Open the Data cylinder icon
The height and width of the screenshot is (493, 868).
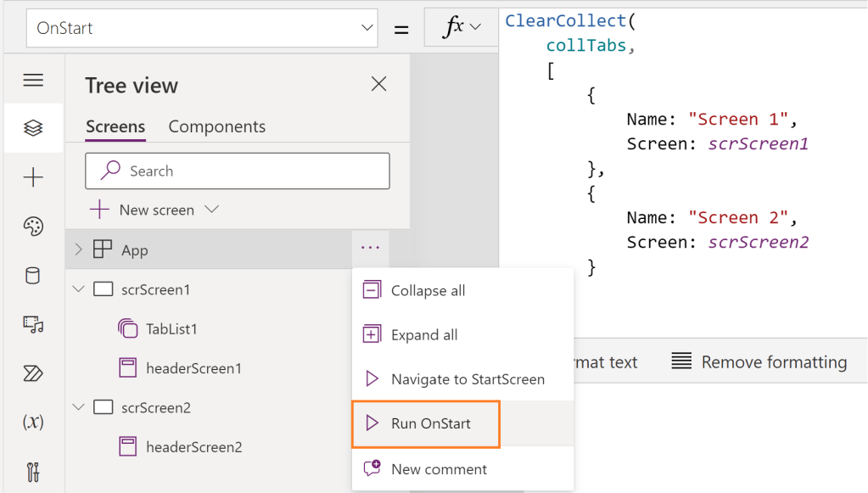(33, 275)
